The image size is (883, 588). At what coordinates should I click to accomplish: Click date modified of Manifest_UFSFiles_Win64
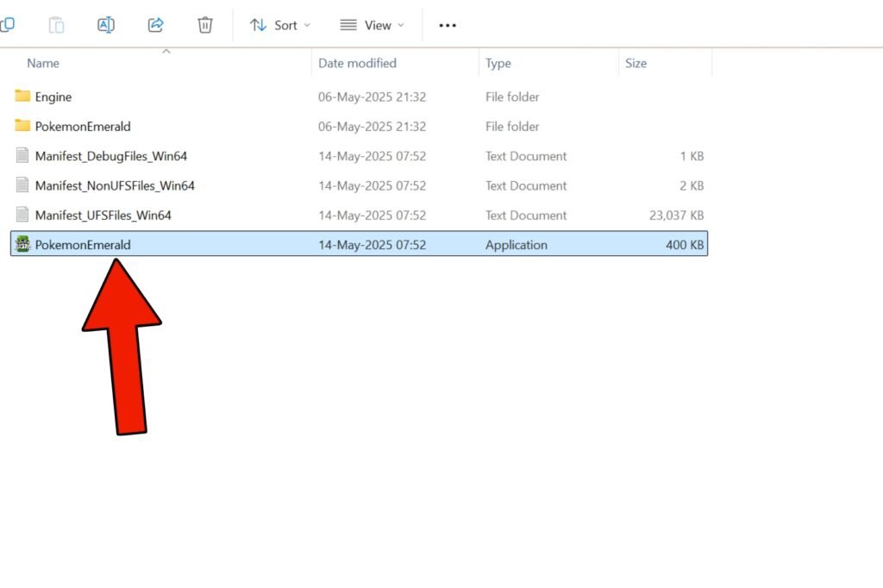point(373,216)
